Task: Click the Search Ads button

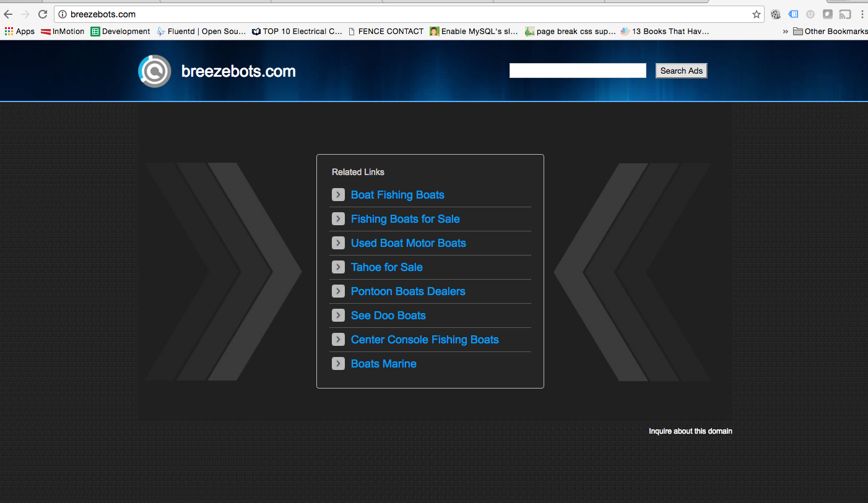Action: coord(681,71)
